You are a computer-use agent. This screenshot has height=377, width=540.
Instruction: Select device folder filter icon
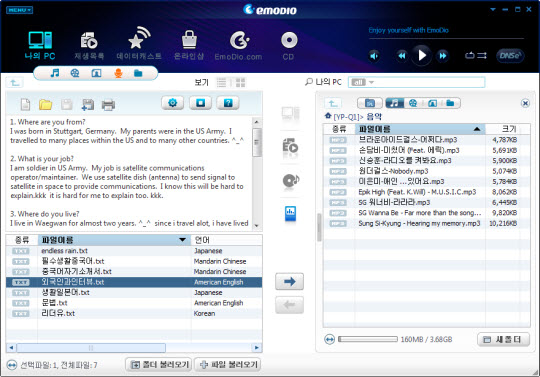pyautogui.click(x=450, y=103)
